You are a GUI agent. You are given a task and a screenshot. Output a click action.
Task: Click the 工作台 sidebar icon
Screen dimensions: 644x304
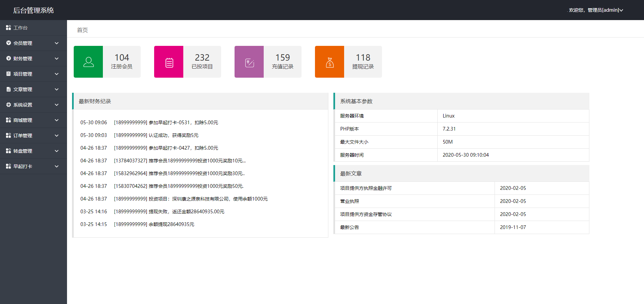coord(8,28)
